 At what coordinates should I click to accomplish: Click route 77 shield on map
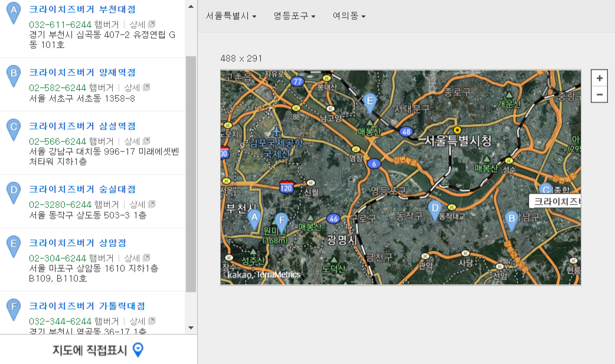[297, 81]
